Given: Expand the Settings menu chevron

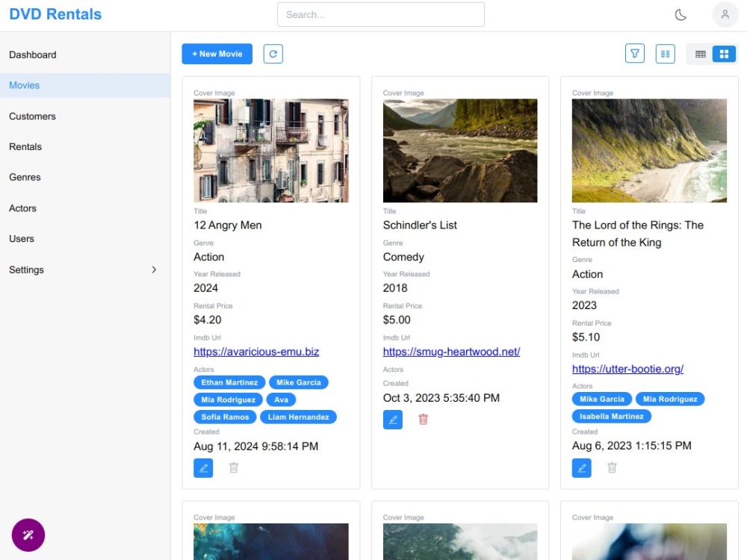Looking at the screenshot, I should coord(154,270).
